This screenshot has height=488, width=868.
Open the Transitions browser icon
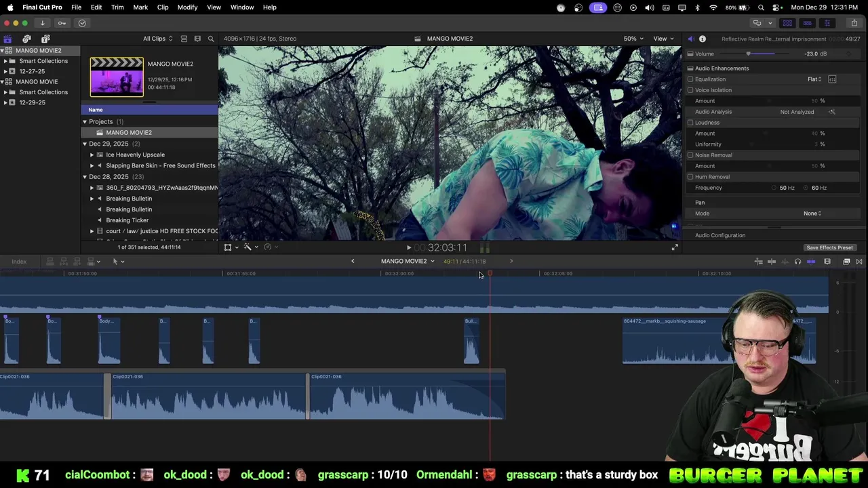859,262
